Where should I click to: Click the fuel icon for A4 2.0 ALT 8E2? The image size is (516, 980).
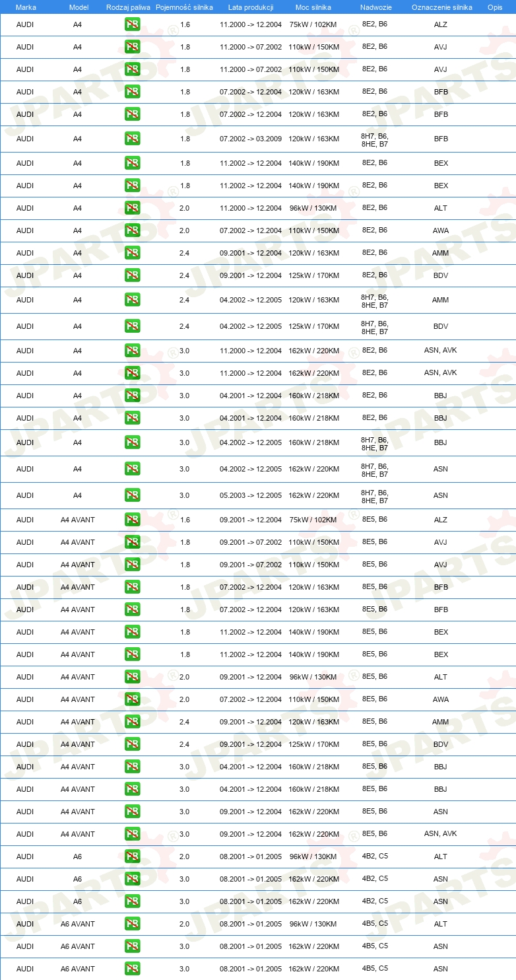[x=132, y=208]
